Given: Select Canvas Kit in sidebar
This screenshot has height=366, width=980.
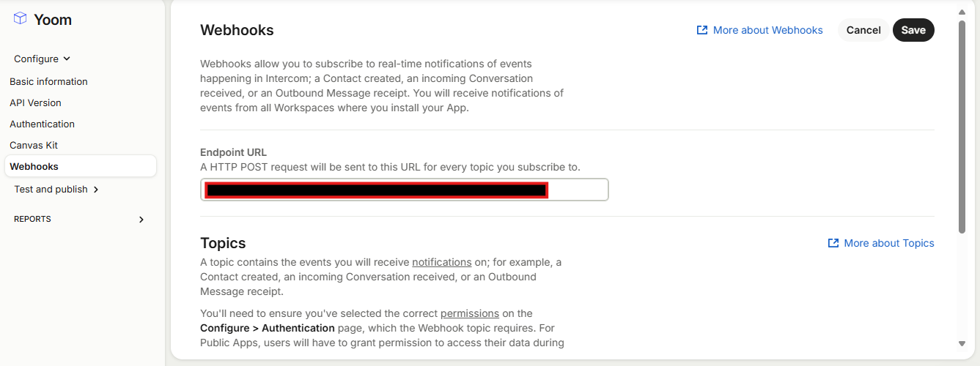Looking at the screenshot, I should click(34, 145).
